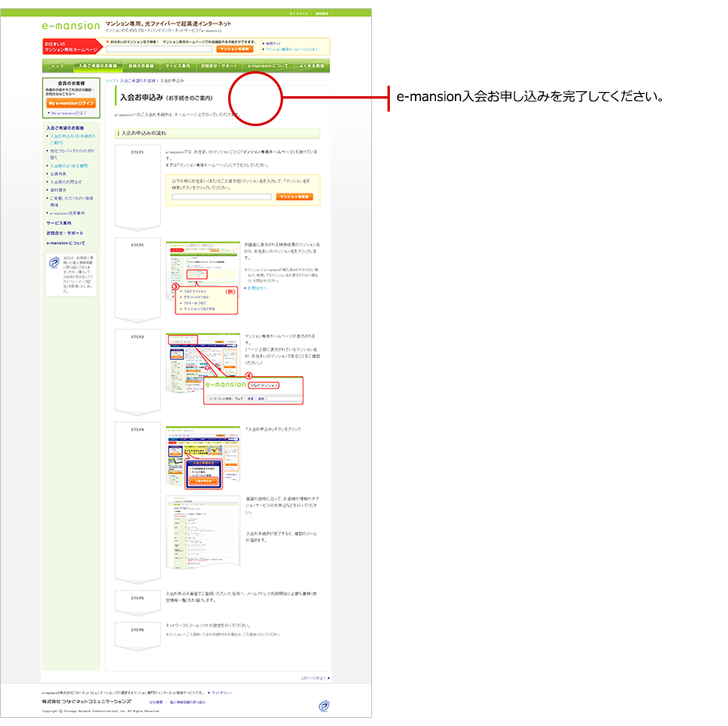Click the e-mansion logo in header

[71, 25]
